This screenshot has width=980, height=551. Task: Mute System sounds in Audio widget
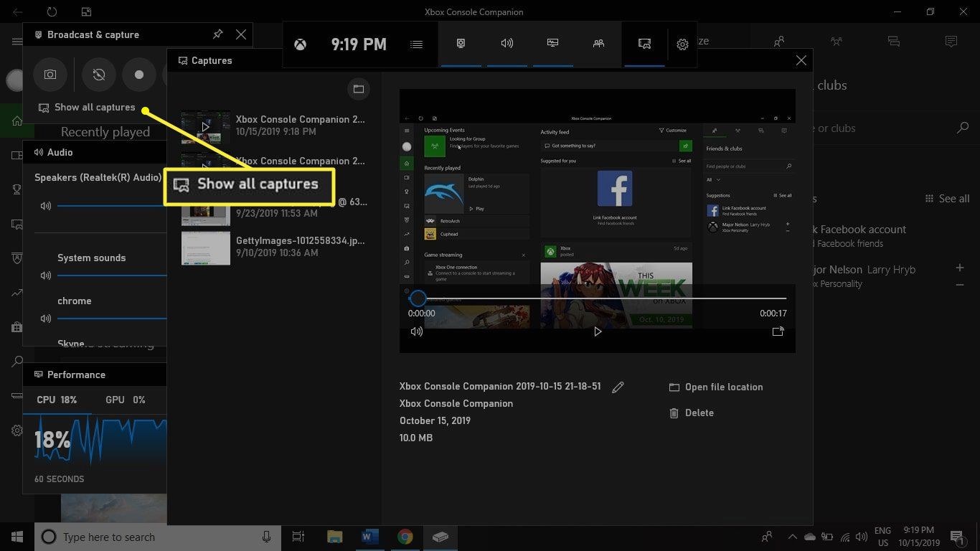pos(46,275)
